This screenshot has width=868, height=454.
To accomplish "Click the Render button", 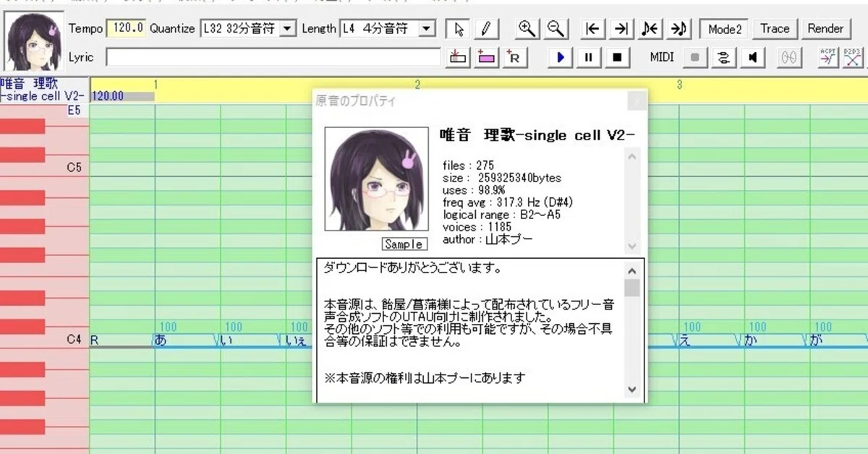I will (x=825, y=29).
